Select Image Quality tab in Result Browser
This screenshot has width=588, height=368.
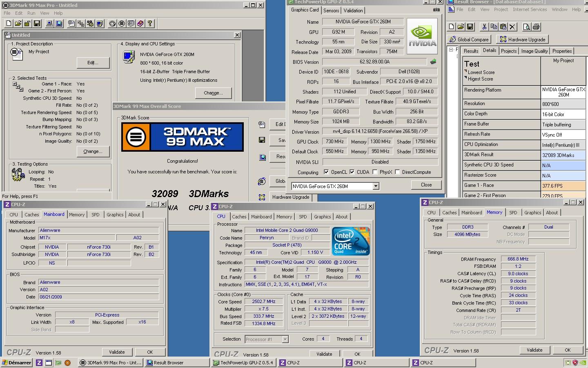click(534, 51)
